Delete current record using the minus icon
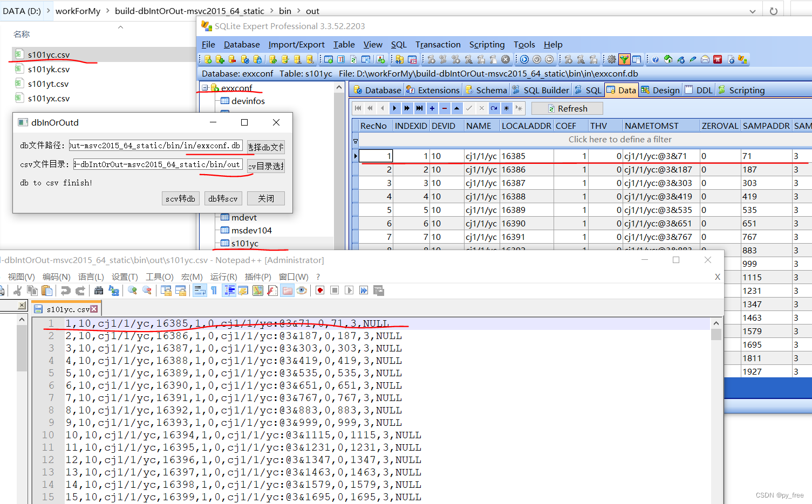This screenshot has height=504, width=812. coord(445,108)
